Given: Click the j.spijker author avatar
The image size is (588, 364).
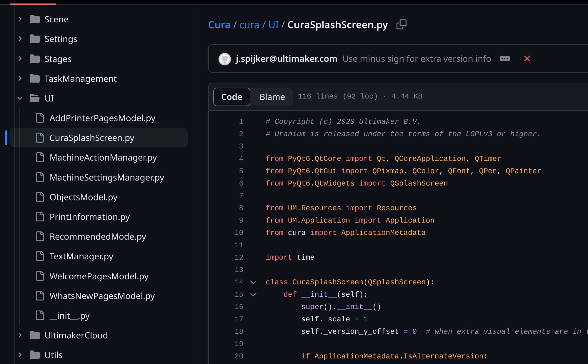Looking at the screenshot, I should point(225,59).
